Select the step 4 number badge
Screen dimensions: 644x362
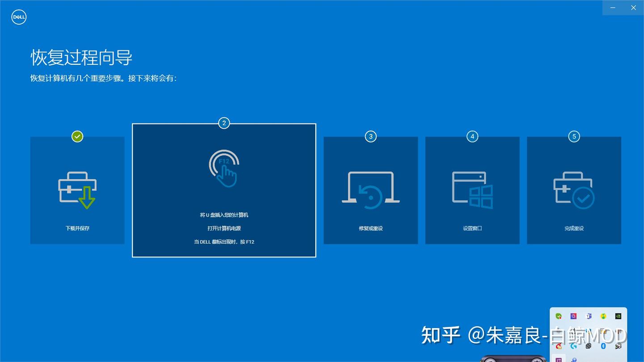point(472,136)
